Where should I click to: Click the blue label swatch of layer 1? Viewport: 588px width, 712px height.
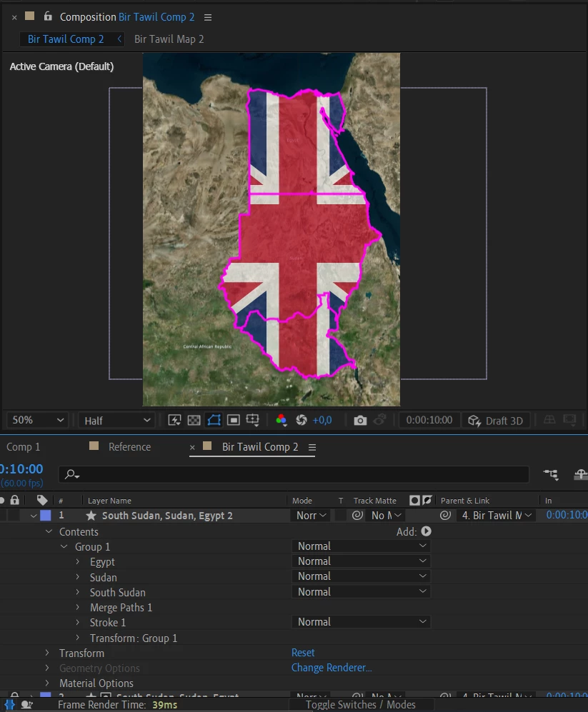tap(46, 516)
